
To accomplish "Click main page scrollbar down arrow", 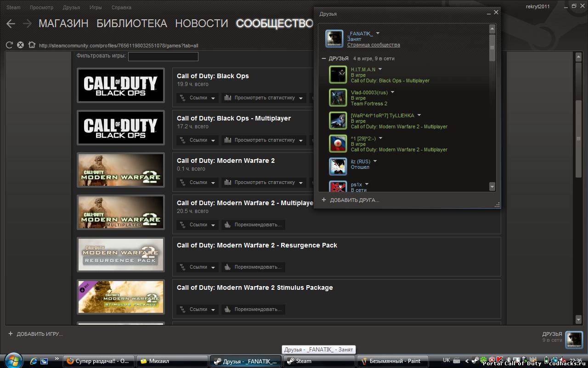I will coord(579,319).
